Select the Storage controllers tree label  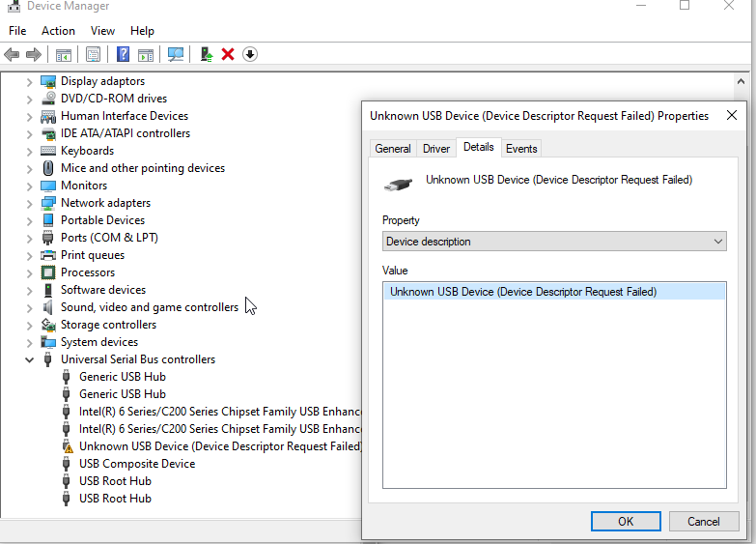click(108, 325)
